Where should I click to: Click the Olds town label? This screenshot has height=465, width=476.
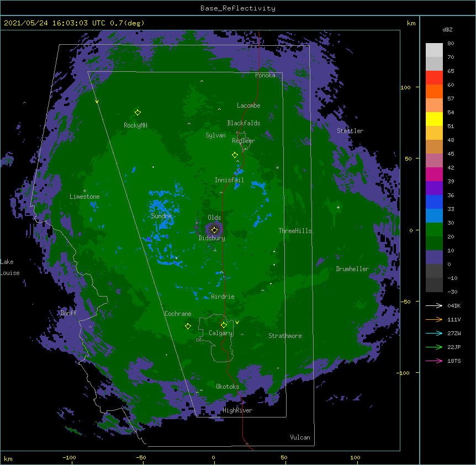214,218
